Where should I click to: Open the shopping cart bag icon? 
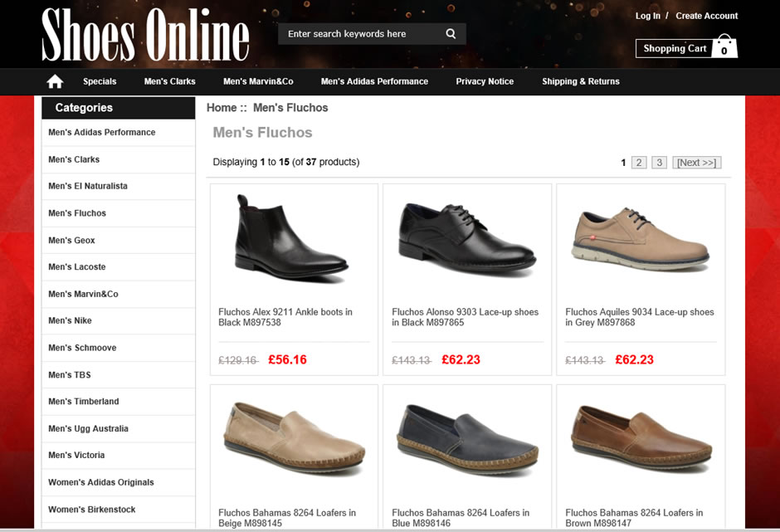coord(724,47)
